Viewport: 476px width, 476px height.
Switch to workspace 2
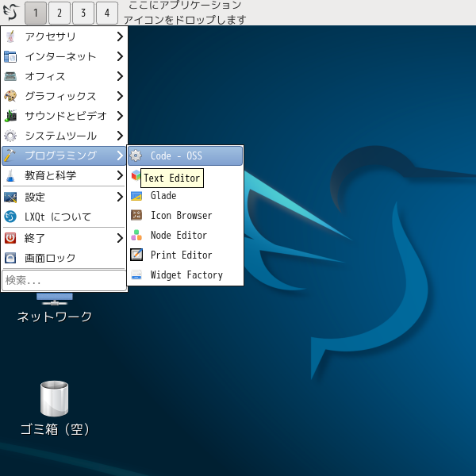pos(59,13)
